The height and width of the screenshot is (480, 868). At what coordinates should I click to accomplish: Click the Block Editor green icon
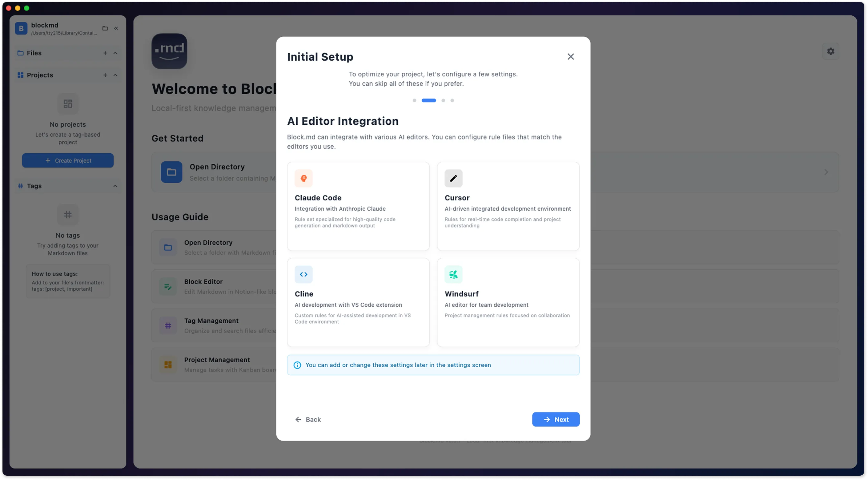tap(168, 287)
